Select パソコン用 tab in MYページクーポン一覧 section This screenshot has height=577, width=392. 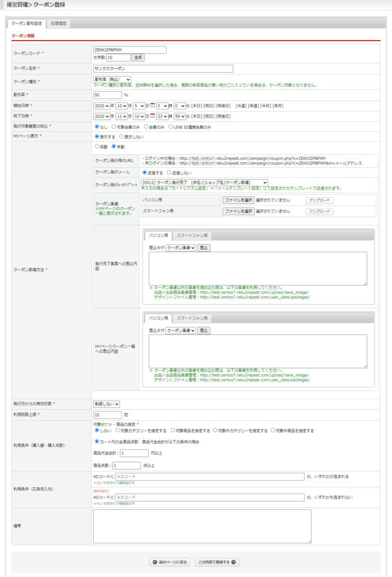[158, 318]
